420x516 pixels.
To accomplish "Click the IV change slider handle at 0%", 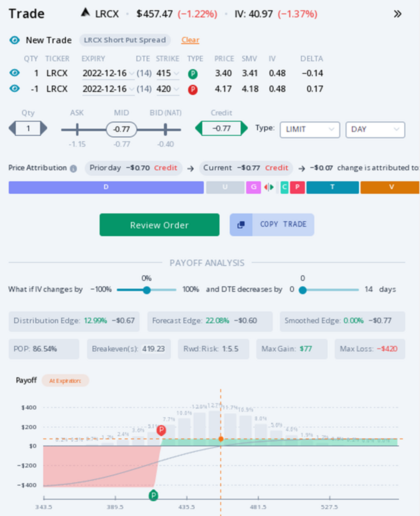I will pos(147,290).
